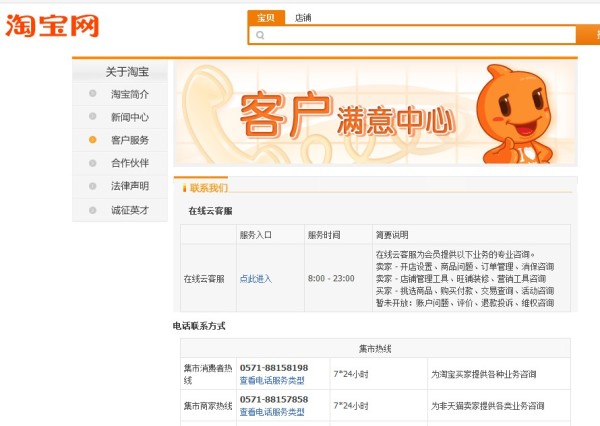Click 查看电话服务类型 under 0571-88157858
This screenshot has width=600, height=426.
tap(272, 412)
